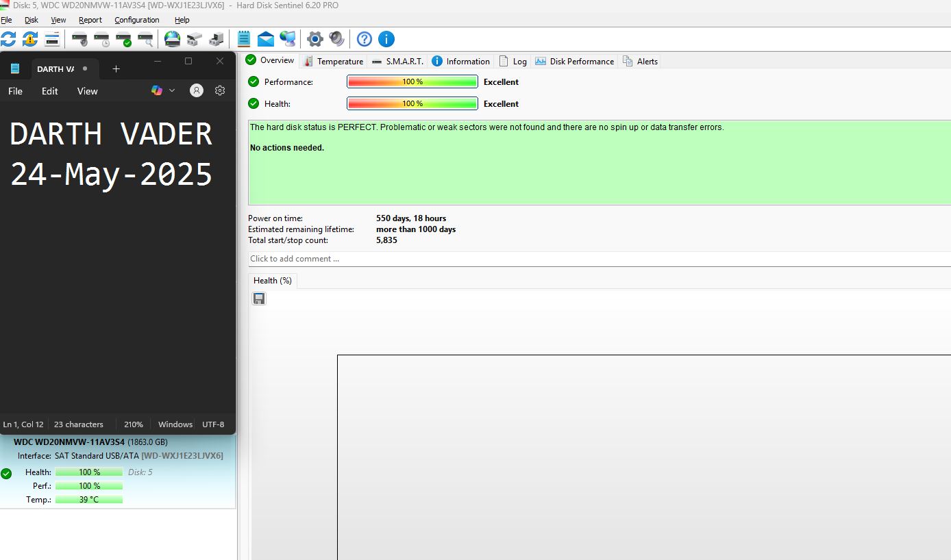Open the Disk menu

pos(32,20)
